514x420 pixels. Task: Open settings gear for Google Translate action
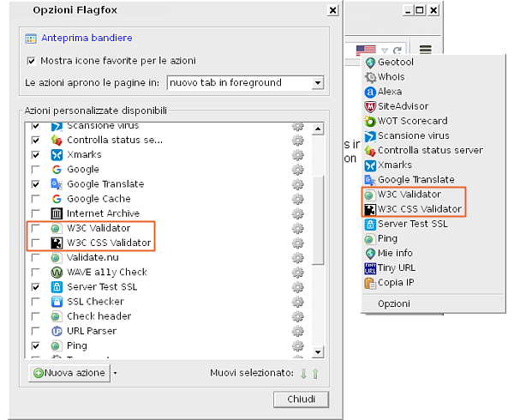pos(297,184)
